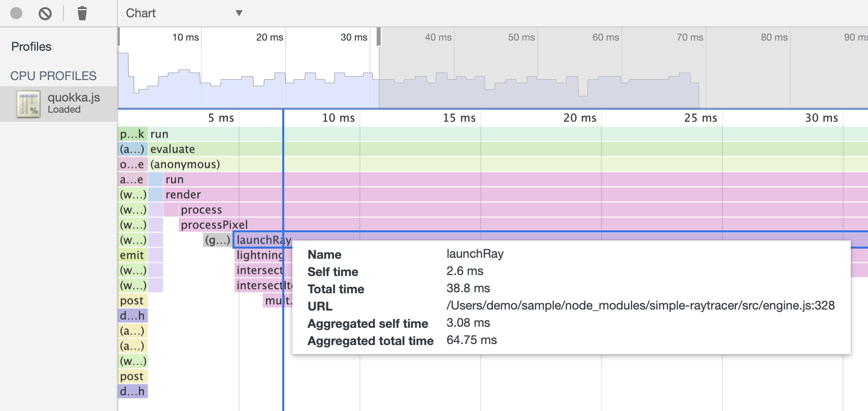The width and height of the screenshot is (868, 411).
Task: Click the emit block in flame chart
Action: (x=132, y=255)
